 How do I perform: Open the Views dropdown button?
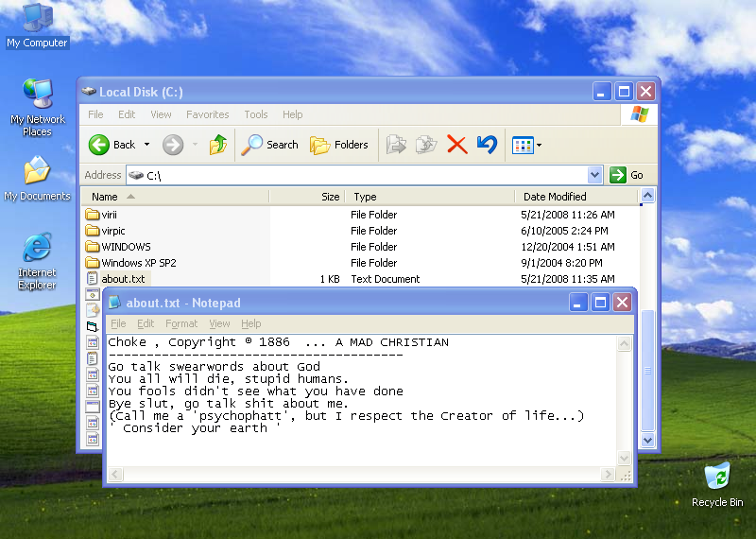(526, 145)
